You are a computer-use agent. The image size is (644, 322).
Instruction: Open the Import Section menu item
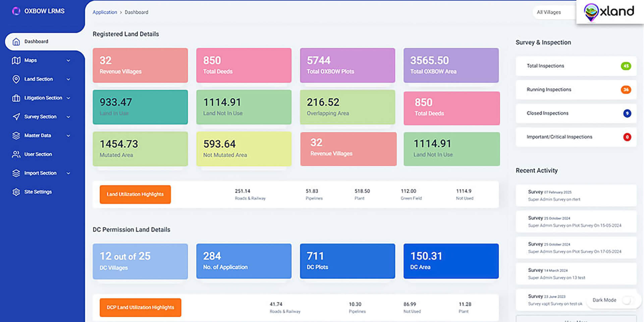tap(40, 173)
